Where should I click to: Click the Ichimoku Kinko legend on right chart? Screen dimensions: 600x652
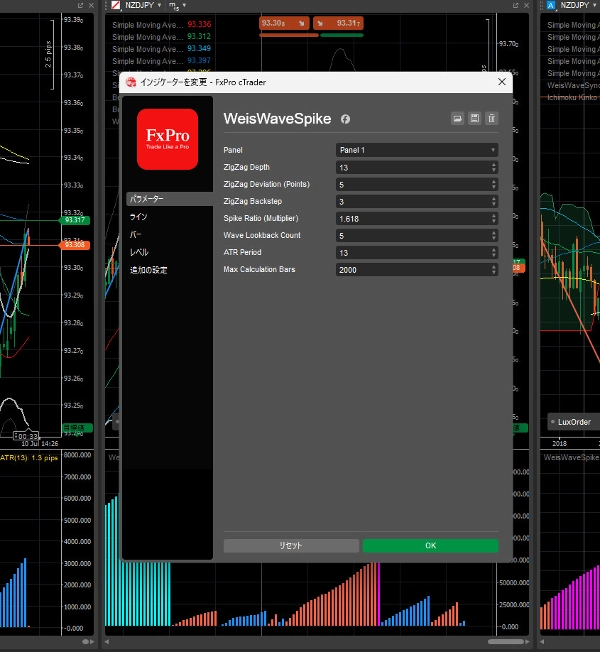pos(573,97)
